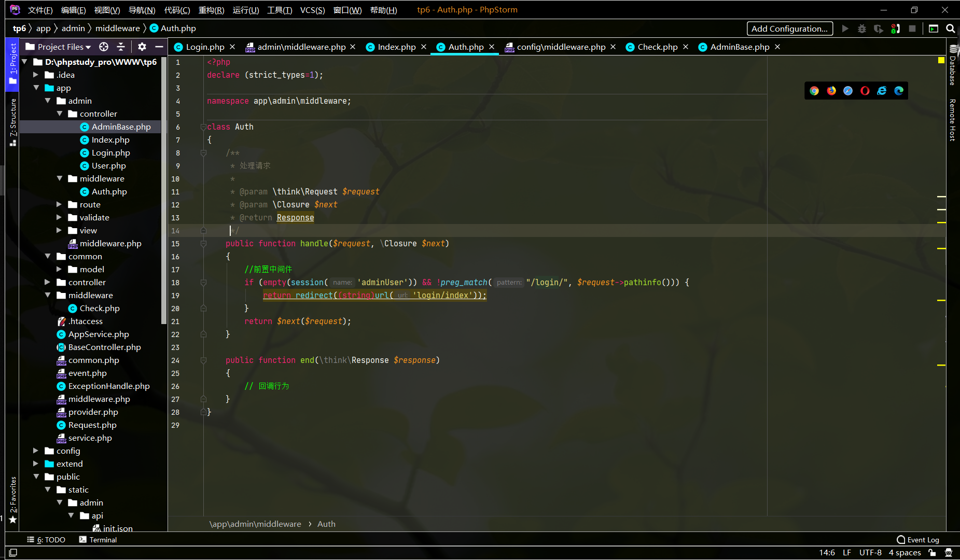Click UTF-8 encoding in status bar
960x560 pixels.
coord(870,553)
